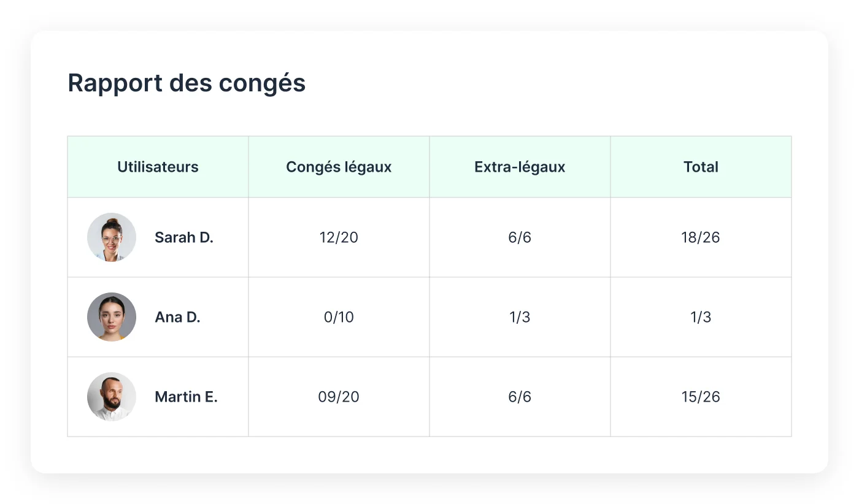Click Martin E.'s congés légaux value 09/20
The height and width of the screenshot is (504, 859).
pos(339,397)
